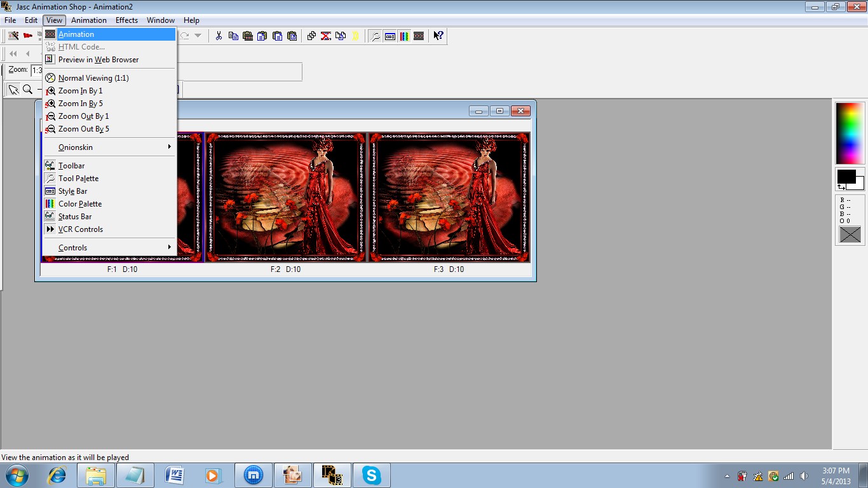Screen dimensions: 868x488
Task: Click the 'F:1 D:10' frame label
Action: pyautogui.click(x=122, y=269)
